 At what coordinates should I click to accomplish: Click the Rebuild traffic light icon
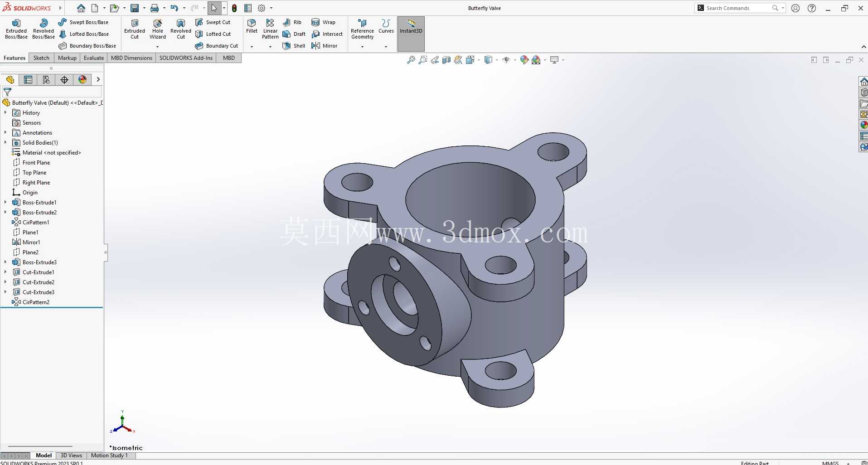coord(234,8)
